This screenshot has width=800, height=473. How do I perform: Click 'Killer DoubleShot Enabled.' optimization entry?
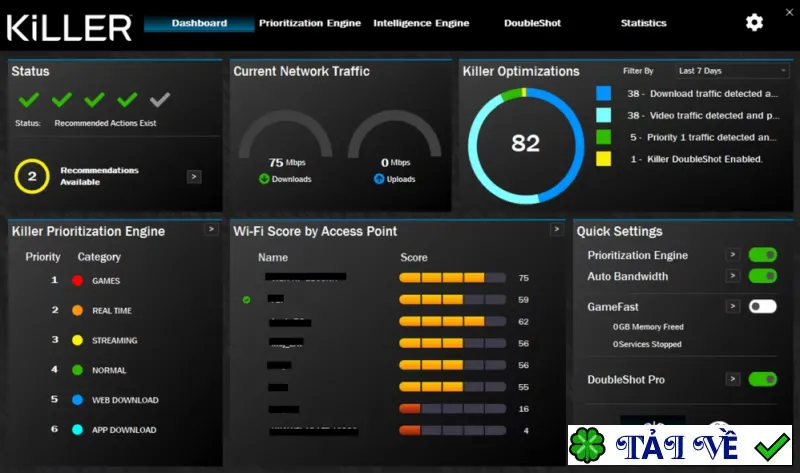696,159
